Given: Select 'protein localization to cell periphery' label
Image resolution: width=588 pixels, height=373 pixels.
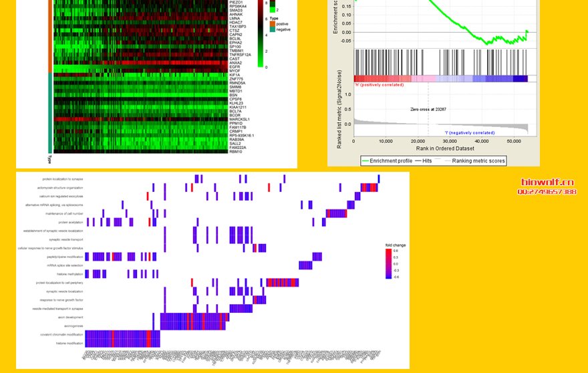Looking at the screenshot, I should (x=59, y=283).
